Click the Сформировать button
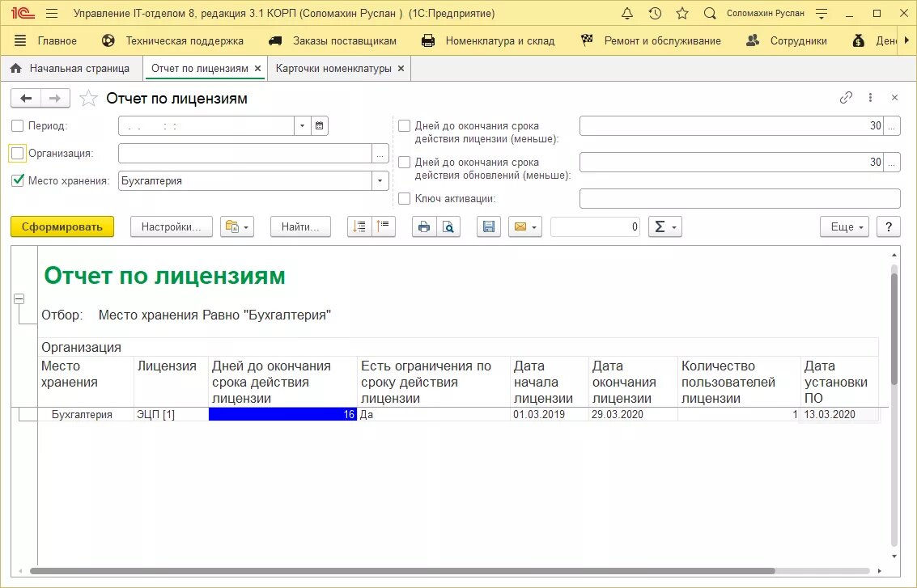Image resolution: width=917 pixels, height=588 pixels. click(x=62, y=226)
